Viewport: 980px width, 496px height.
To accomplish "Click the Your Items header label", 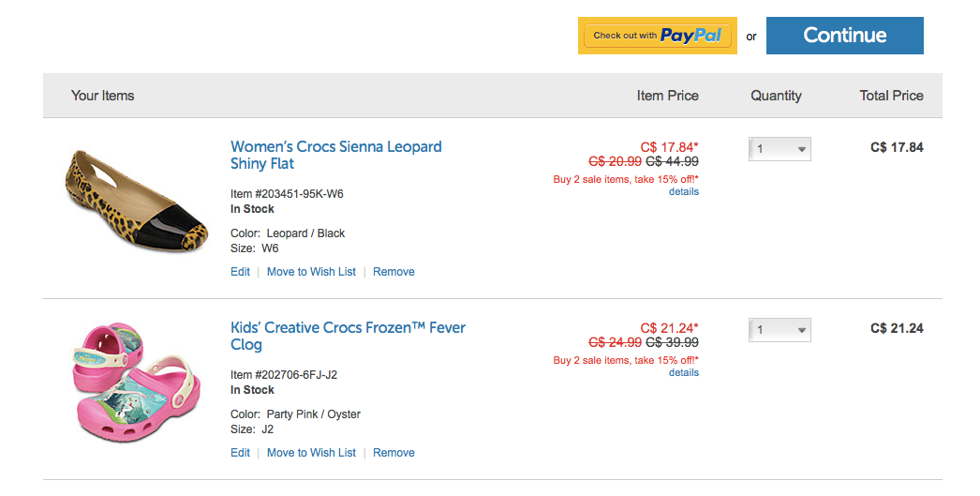I will (x=102, y=96).
